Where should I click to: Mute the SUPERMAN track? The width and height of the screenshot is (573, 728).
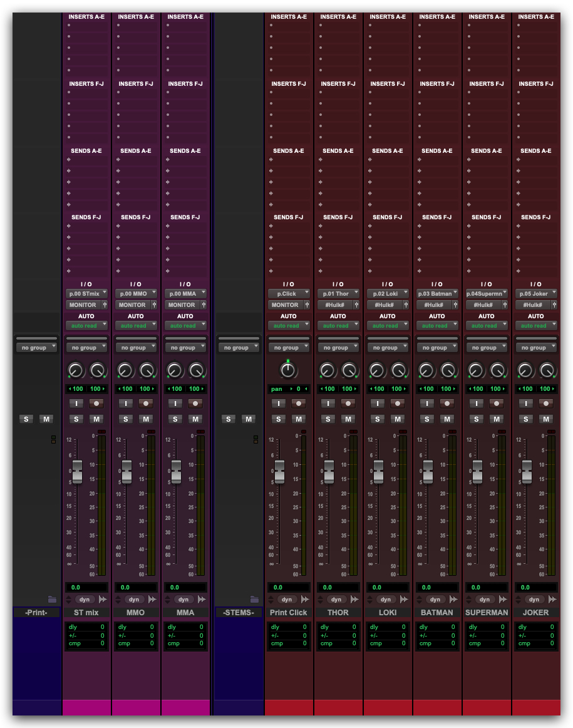point(496,419)
